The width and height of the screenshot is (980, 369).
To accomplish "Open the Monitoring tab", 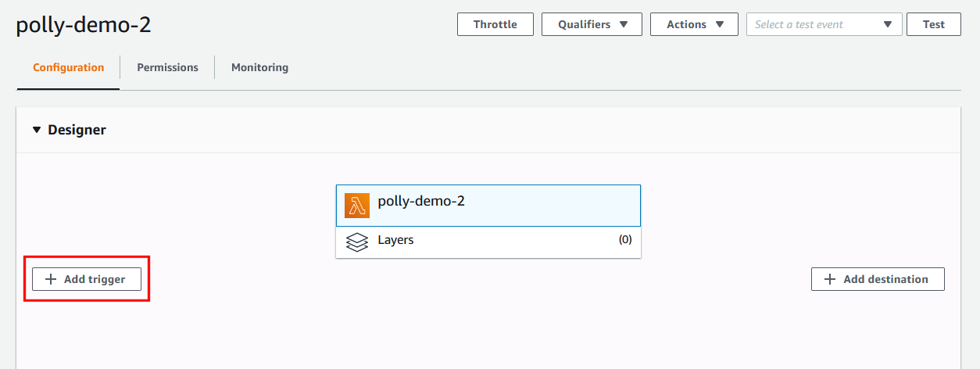I will [259, 67].
